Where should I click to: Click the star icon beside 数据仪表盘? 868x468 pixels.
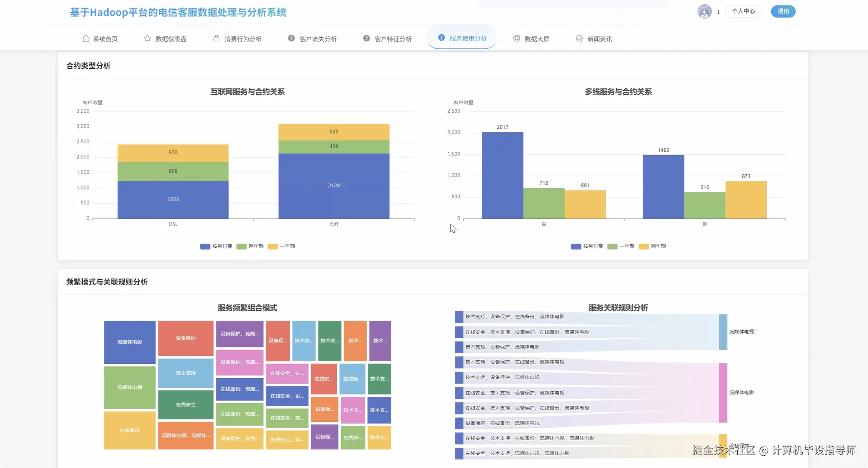pyautogui.click(x=148, y=39)
